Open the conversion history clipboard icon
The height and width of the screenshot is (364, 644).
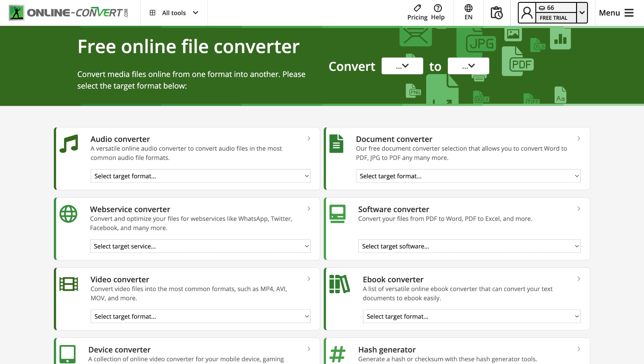497,13
